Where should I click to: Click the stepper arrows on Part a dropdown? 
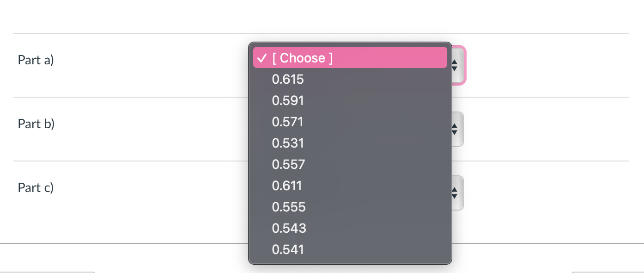(x=454, y=65)
